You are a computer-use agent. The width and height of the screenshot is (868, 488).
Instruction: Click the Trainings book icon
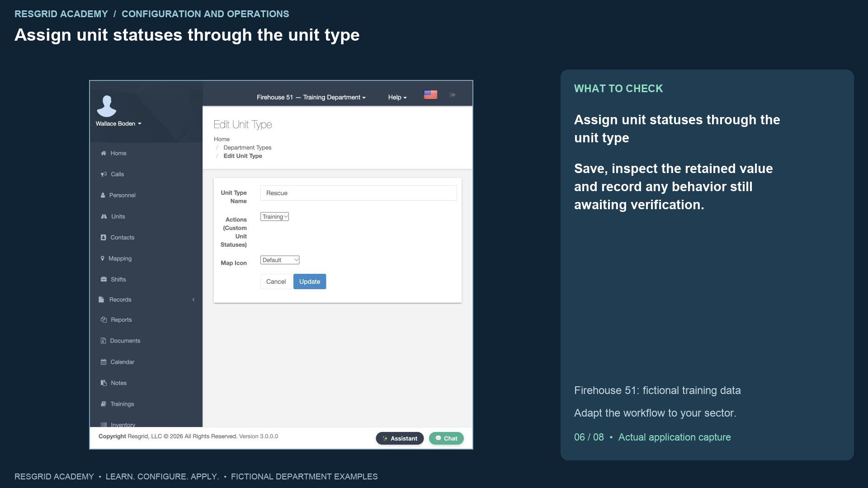104,404
